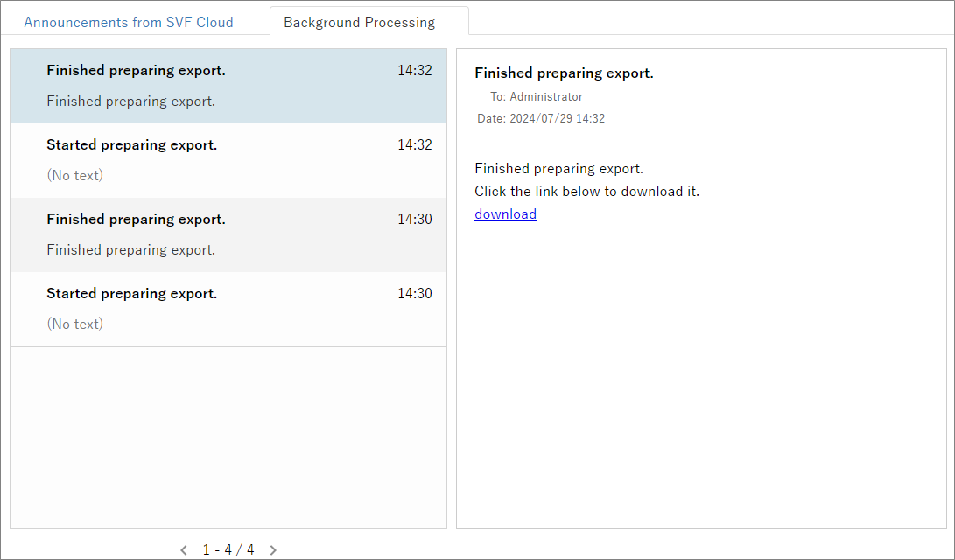
Task: Click (No text) preview under the 14:32 message
Action: [74, 175]
